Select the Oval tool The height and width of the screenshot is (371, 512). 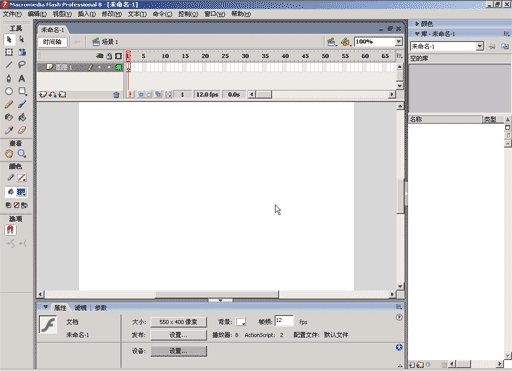[9, 91]
